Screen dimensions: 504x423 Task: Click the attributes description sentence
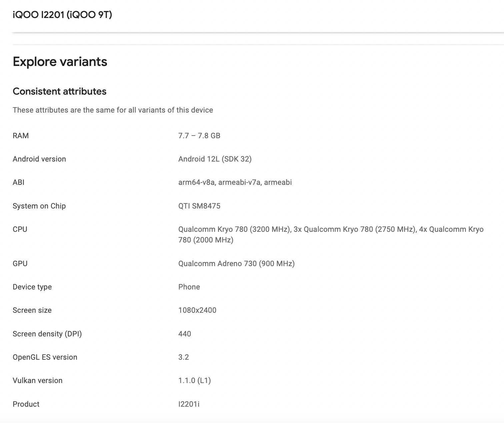point(113,110)
